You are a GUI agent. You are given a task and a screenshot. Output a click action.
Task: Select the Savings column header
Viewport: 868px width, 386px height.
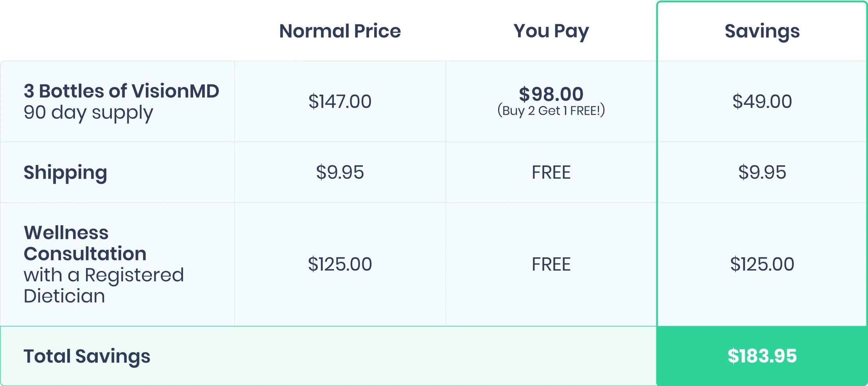(x=762, y=31)
